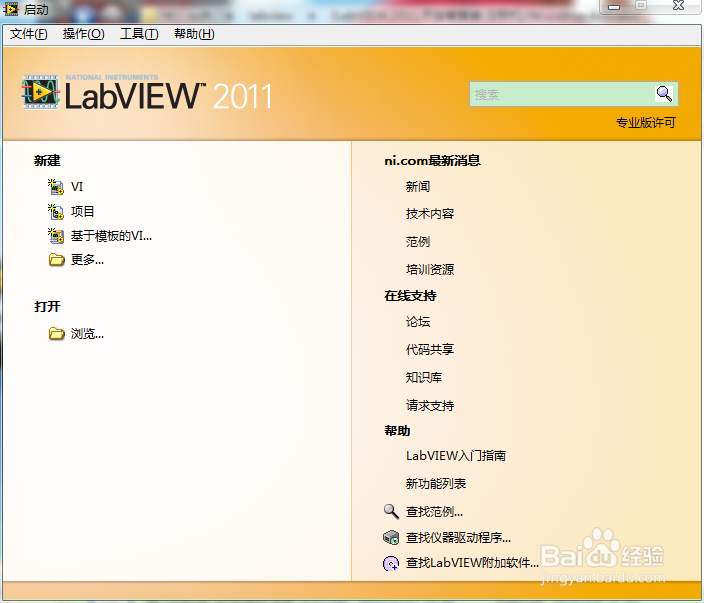Open the 新功能列表 link

pyautogui.click(x=436, y=484)
